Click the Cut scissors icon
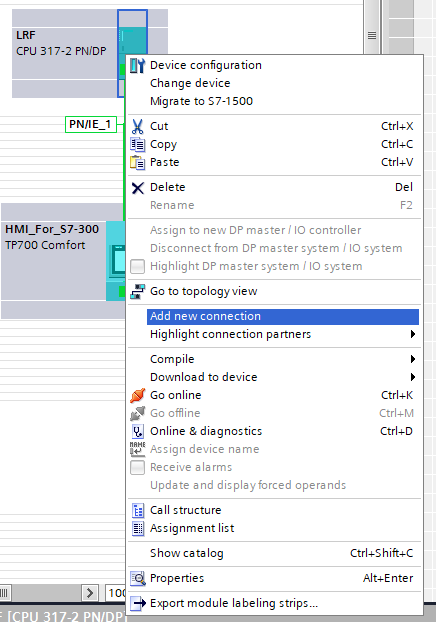Viewport: 436px width, 622px height. coord(137,126)
